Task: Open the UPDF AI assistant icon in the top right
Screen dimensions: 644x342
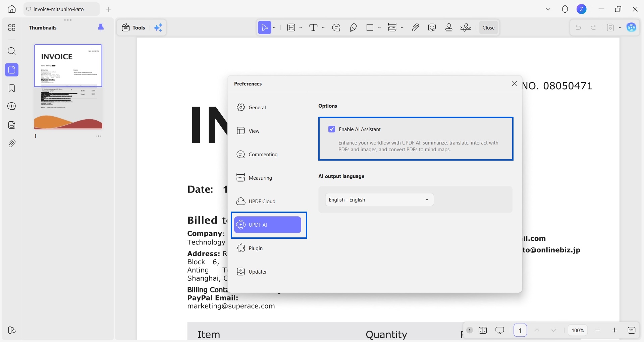Action: (632, 27)
